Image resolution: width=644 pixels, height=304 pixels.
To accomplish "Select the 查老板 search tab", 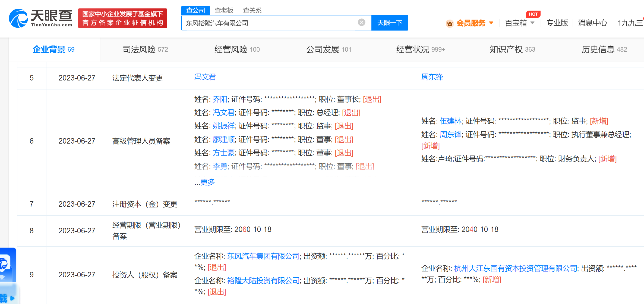I will click(224, 10).
